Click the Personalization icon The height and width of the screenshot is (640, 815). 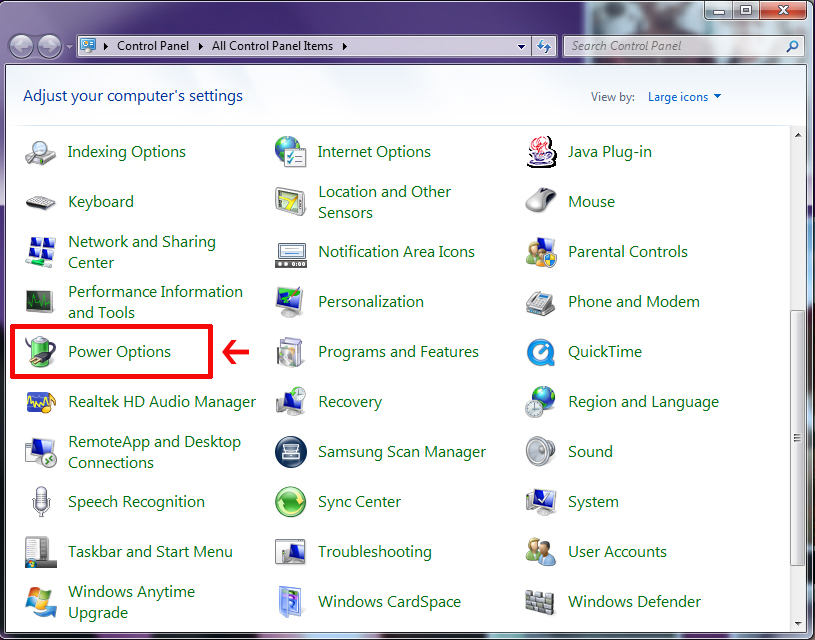291,302
